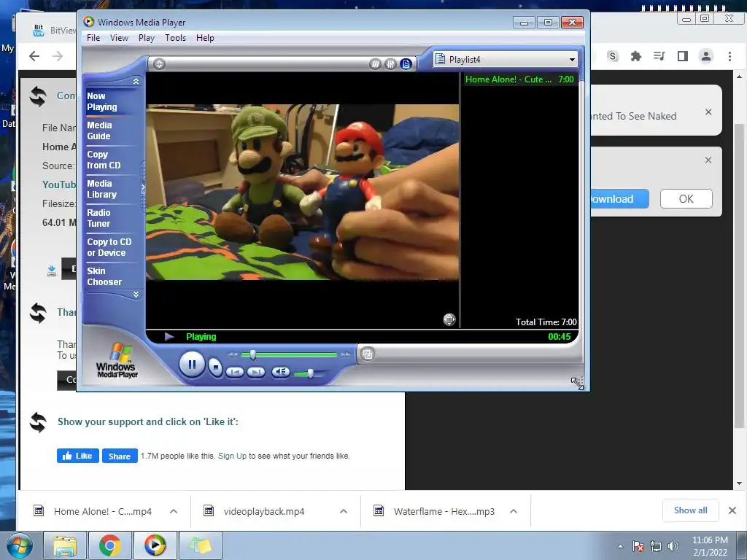Skip to the previous track

pos(234,372)
